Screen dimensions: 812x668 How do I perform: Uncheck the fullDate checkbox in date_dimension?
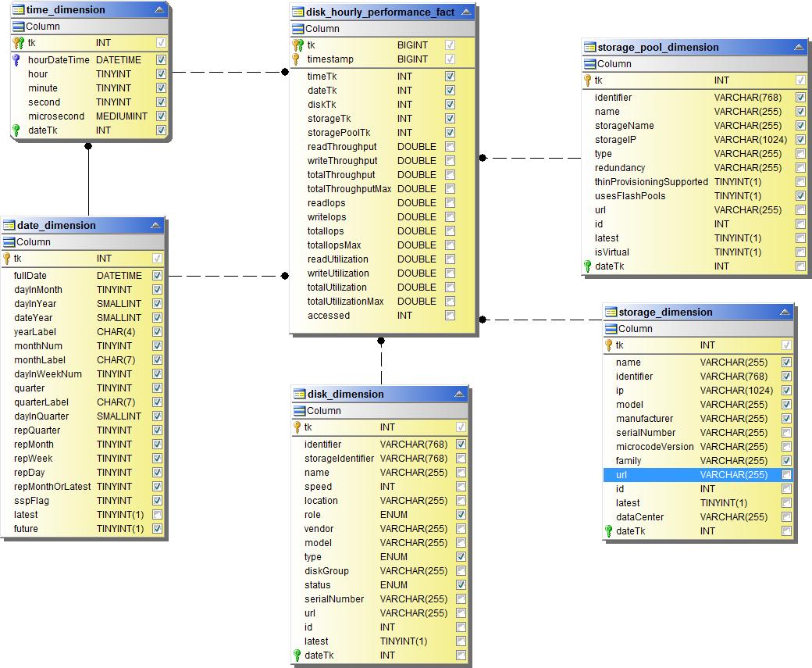coord(157,276)
